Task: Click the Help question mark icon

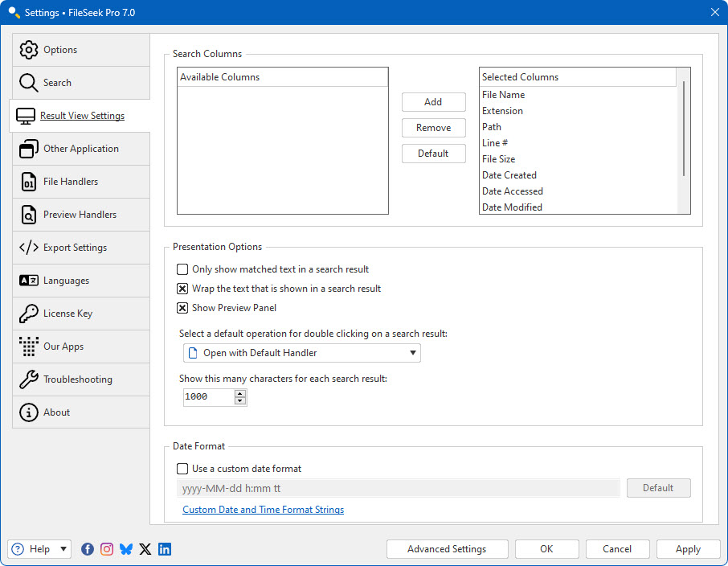Action: click(18, 549)
